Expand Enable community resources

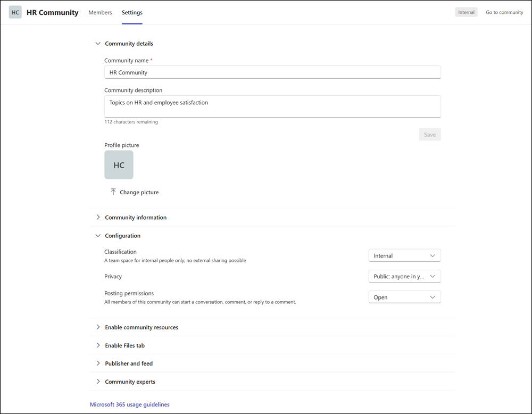click(98, 327)
